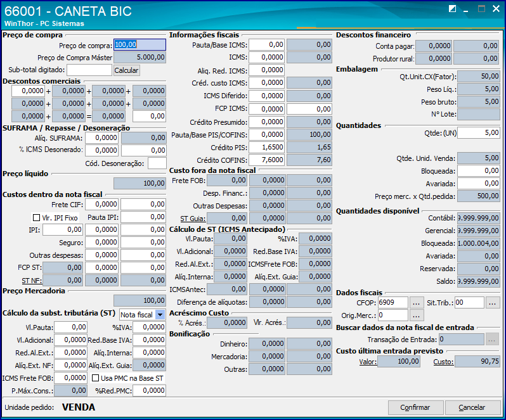
Task: Click Preço de Compra Máster value 5.000,00
Action: (139, 58)
